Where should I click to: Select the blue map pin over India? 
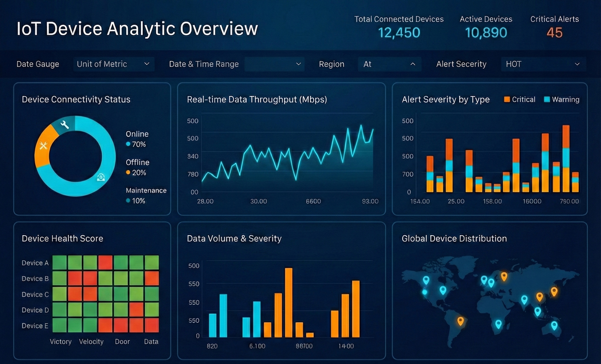point(524,299)
